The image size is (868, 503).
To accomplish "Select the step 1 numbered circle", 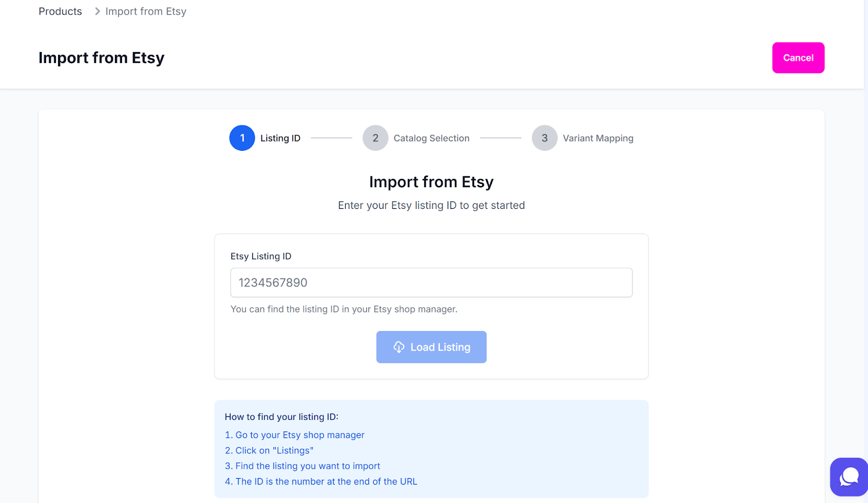I will click(x=242, y=138).
